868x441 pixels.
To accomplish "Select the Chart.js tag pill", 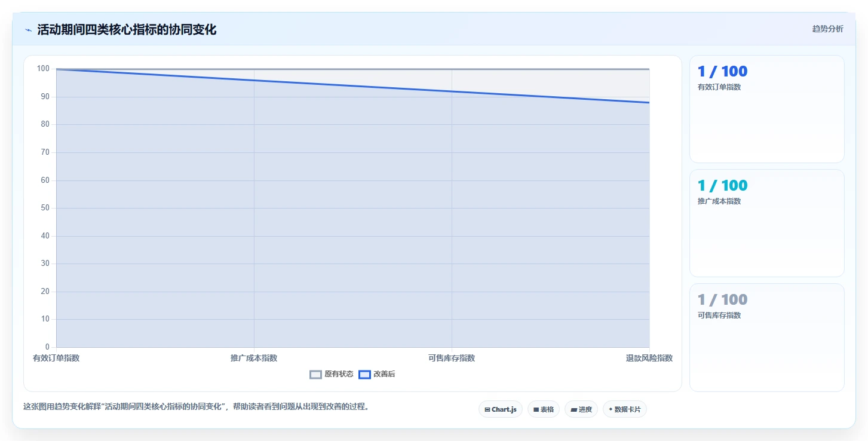I will [501, 409].
